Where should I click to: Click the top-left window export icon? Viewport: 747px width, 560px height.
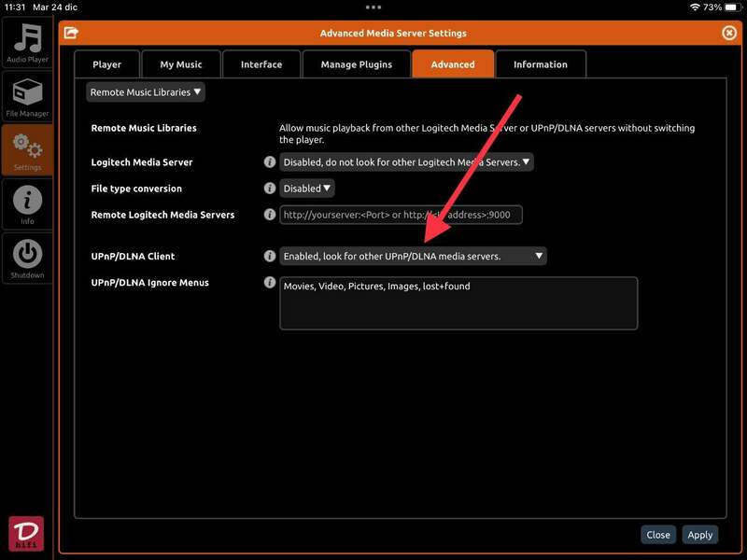pos(71,33)
